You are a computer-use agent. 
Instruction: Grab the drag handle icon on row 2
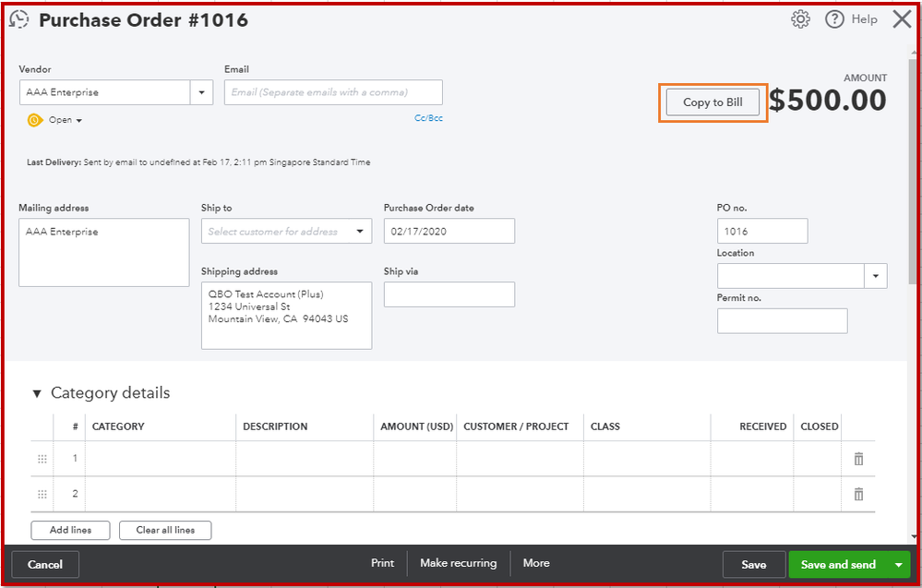point(42,494)
